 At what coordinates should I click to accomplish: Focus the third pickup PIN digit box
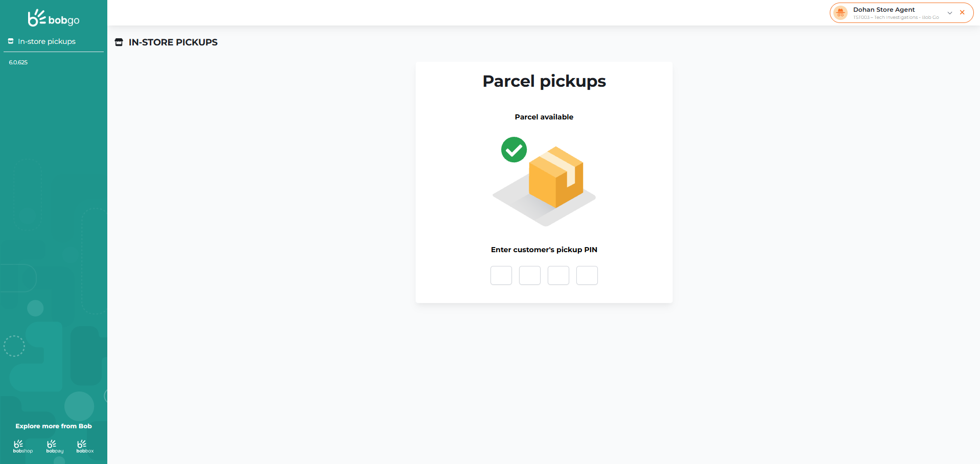[x=558, y=276]
